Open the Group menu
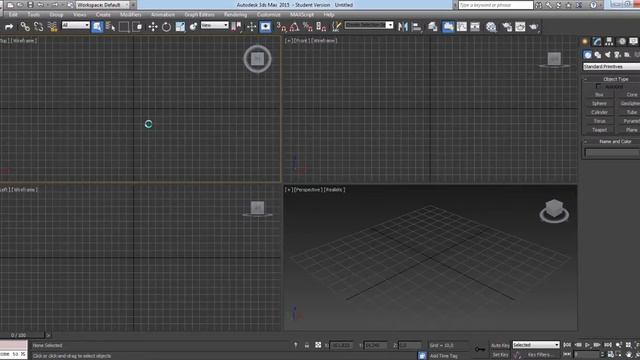The height and width of the screenshot is (360, 640). point(56,15)
